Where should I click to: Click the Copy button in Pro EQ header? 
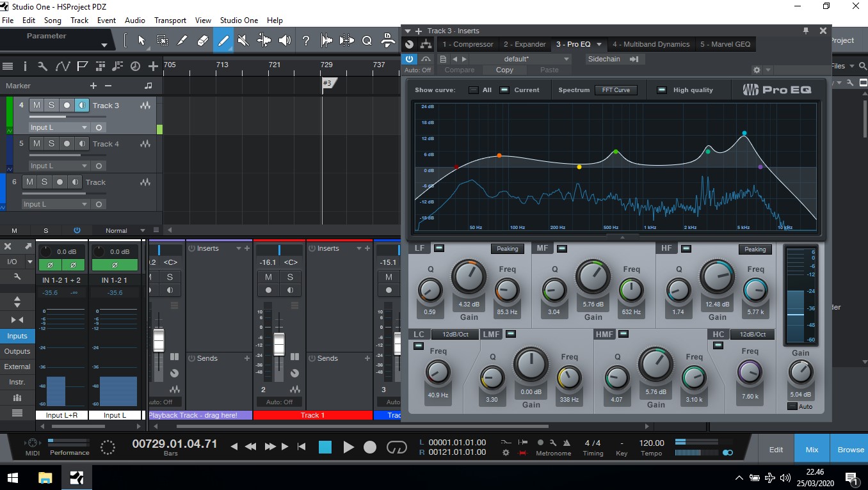[x=504, y=70]
